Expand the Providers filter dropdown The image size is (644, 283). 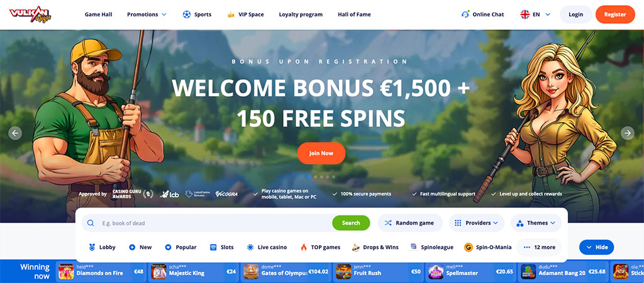[477, 223]
